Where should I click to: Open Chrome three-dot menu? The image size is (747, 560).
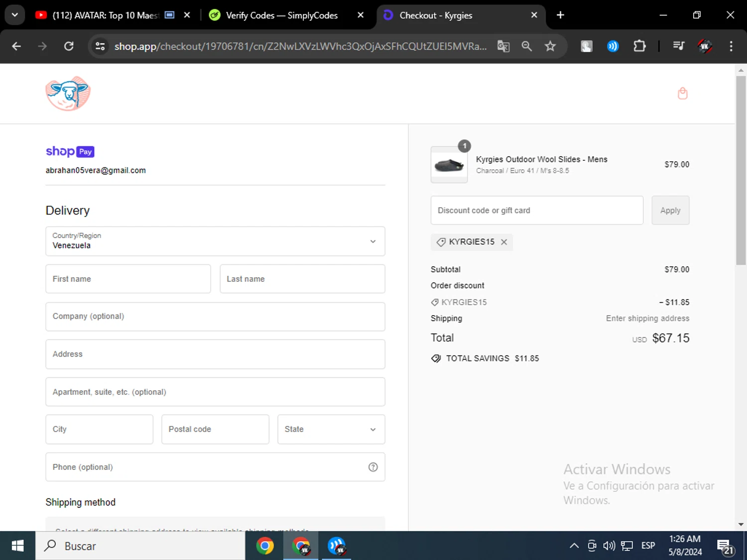731,46
